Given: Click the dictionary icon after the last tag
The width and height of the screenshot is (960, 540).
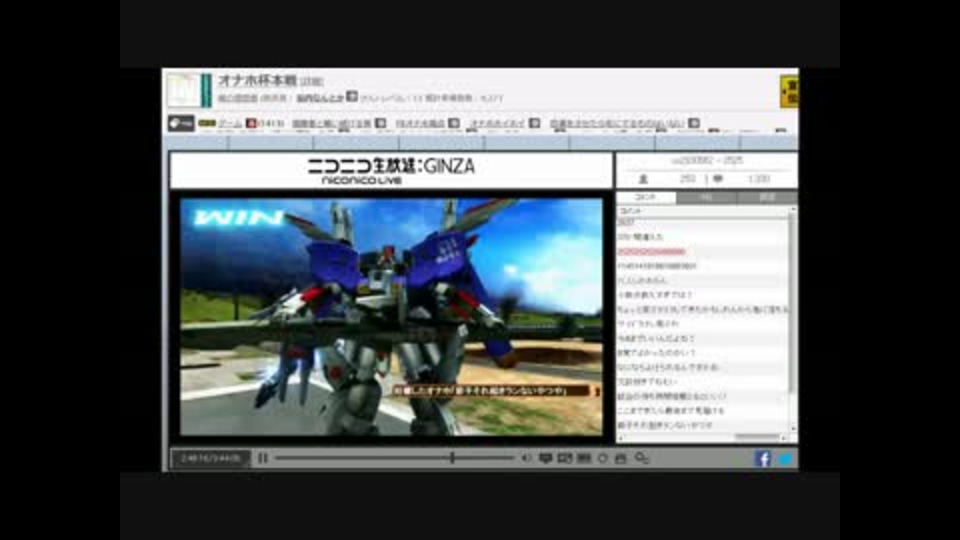Looking at the screenshot, I should pyautogui.click(x=694, y=123).
